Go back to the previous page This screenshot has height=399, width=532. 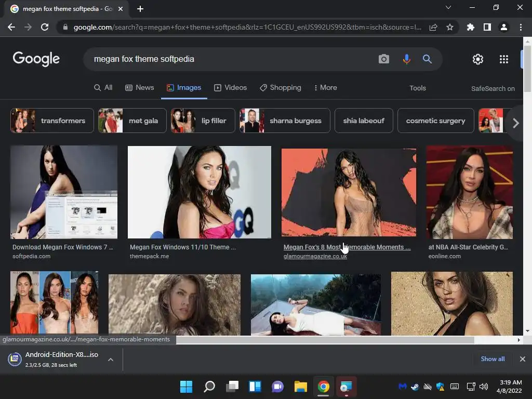(11, 27)
